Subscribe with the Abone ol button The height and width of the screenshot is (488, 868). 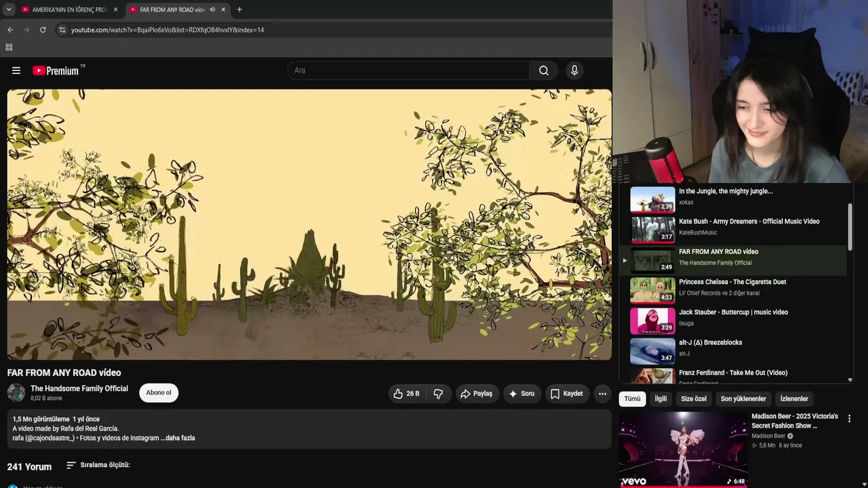coord(159,393)
